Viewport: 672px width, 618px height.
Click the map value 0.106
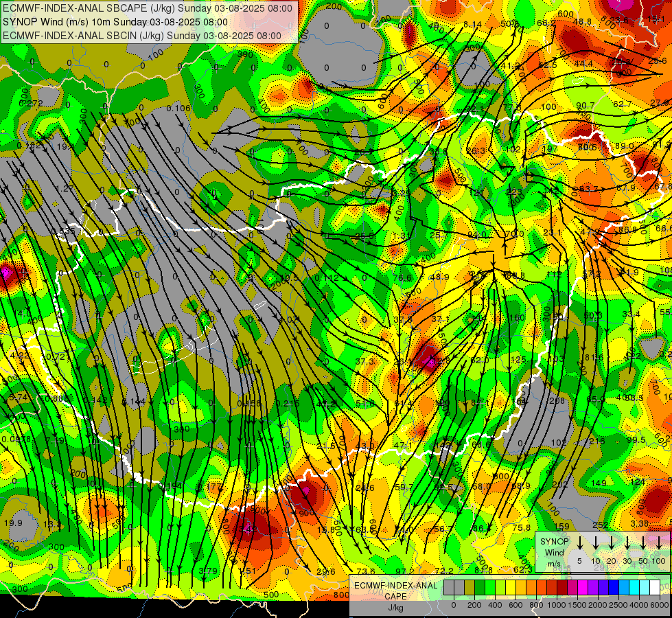(x=178, y=108)
